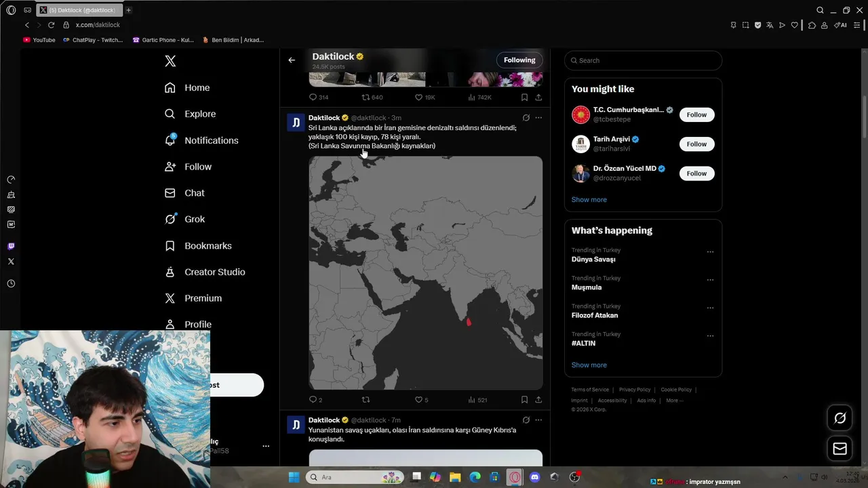Reply to the Sri Lanka post

[x=315, y=400]
